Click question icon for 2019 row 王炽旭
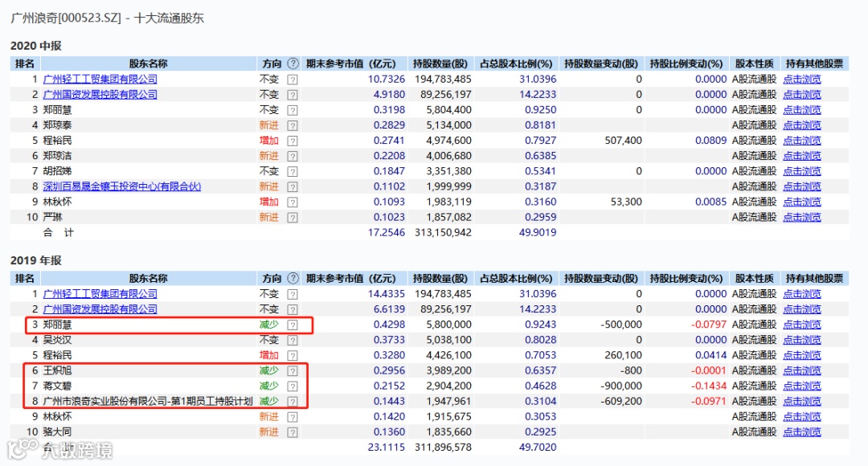 pyautogui.click(x=293, y=371)
